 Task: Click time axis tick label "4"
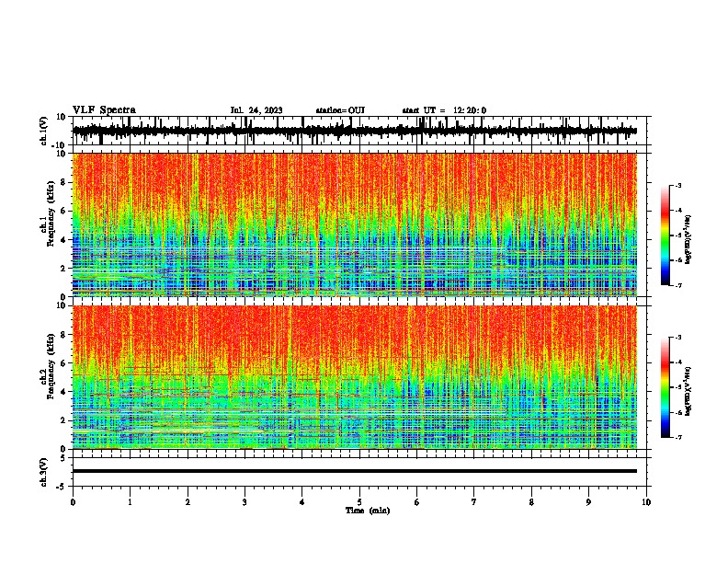click(302, 502)
